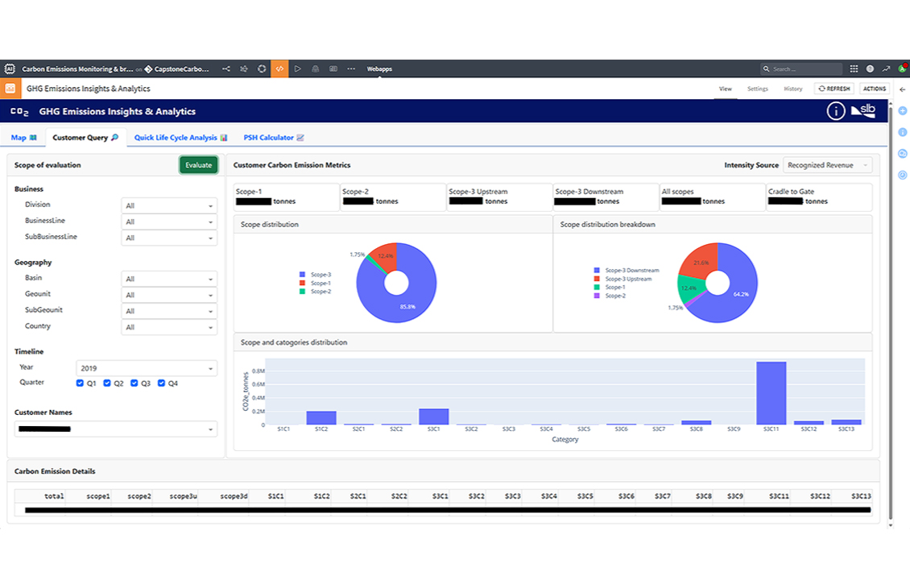Click the orange code icon in toolbar
Image resolution: width=910 pixels, height=588 pixels.
point(279,69)
